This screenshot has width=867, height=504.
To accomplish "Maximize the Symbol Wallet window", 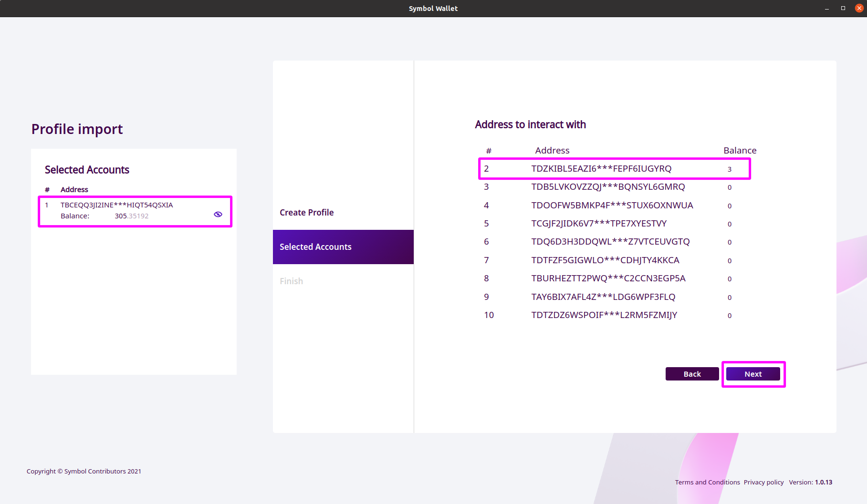I will point(843,9).
